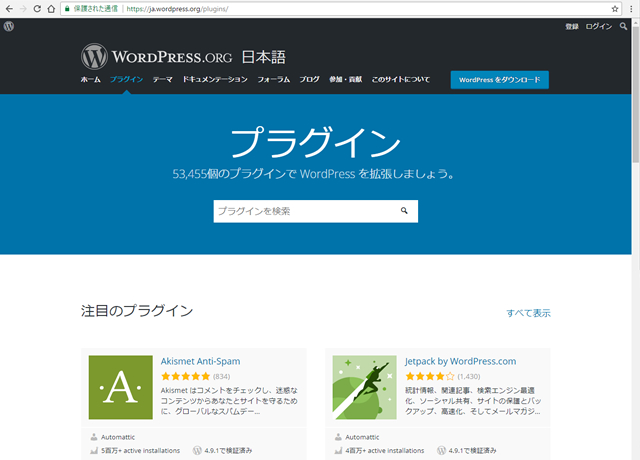Screen dimensions: 640x460
Task: Click Akismet's 4.9.1で検証済み text
Action: tap(228, 451)
